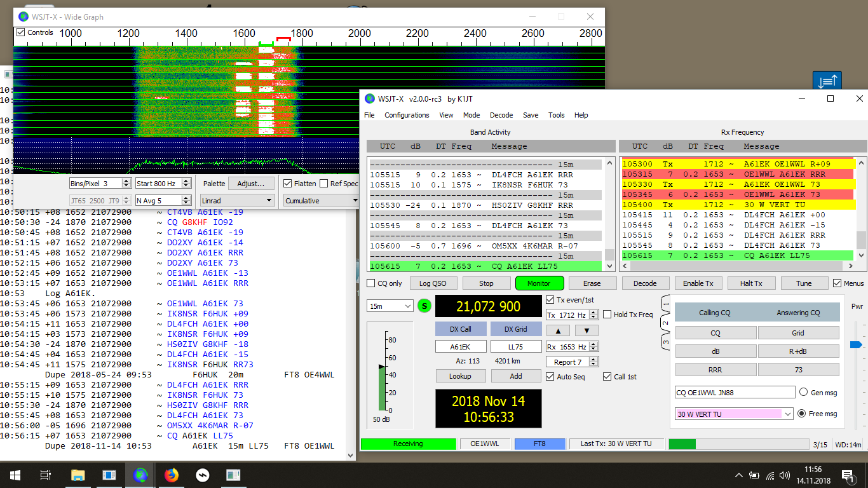This screenshot has width=868, height=488.
Task: Open the Configurations menu
Action: tap(407, 115)
